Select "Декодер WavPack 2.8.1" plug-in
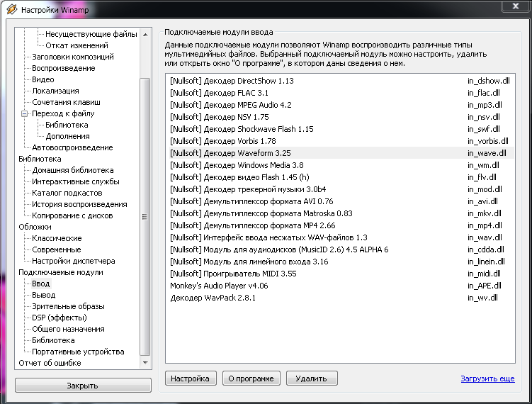532x404 pixels. [340, 298]
